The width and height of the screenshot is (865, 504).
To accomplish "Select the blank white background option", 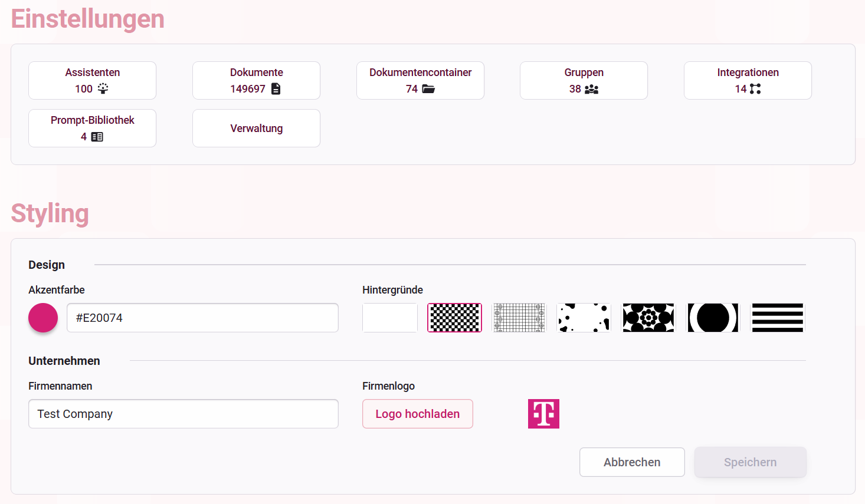I will (x=390, y=318).
